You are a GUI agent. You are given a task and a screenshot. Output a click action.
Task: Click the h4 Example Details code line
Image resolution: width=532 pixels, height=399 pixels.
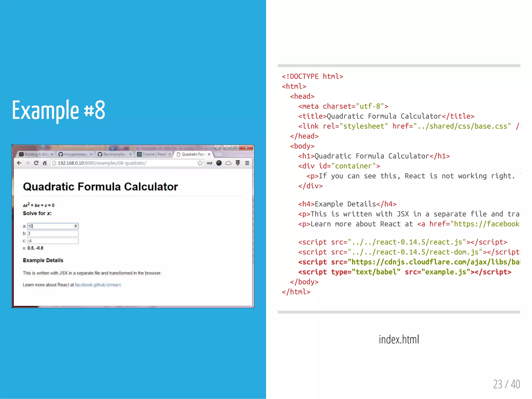coord(347,204)
